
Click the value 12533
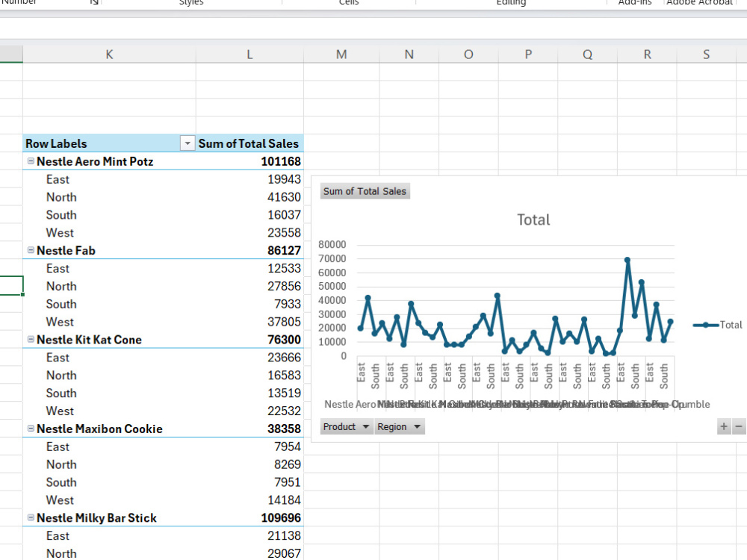point(284,268)
